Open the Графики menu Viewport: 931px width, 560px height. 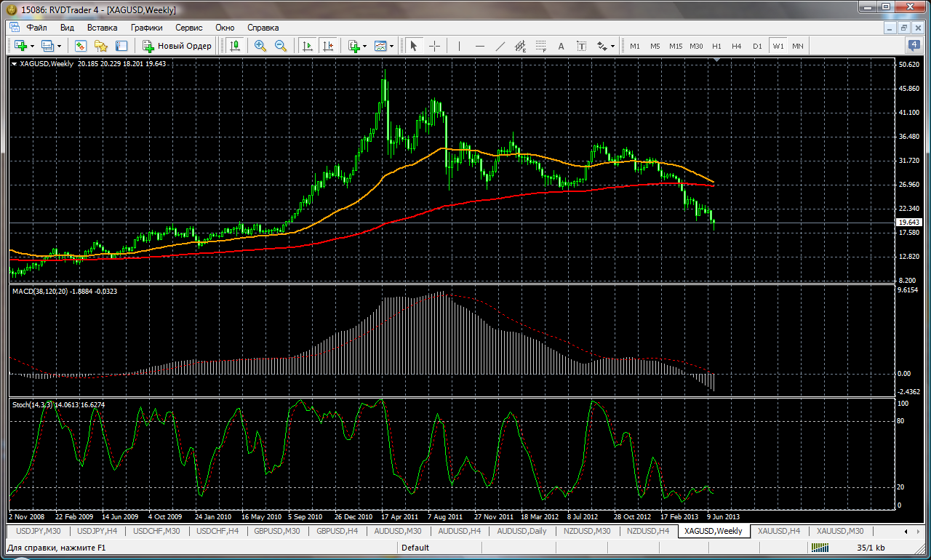tap(146, 28)
